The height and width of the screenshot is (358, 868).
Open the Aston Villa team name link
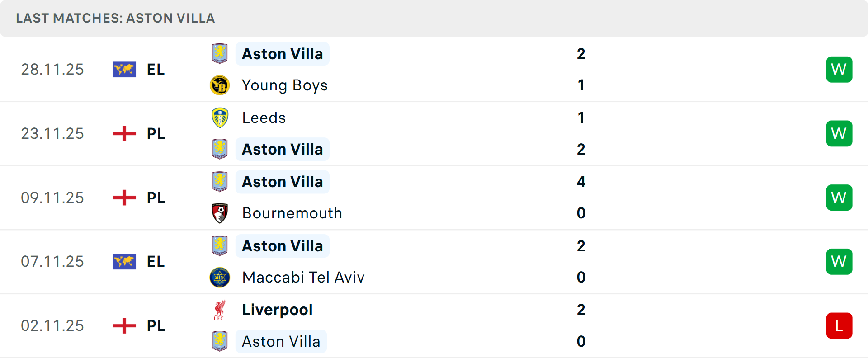click(283, 53)
